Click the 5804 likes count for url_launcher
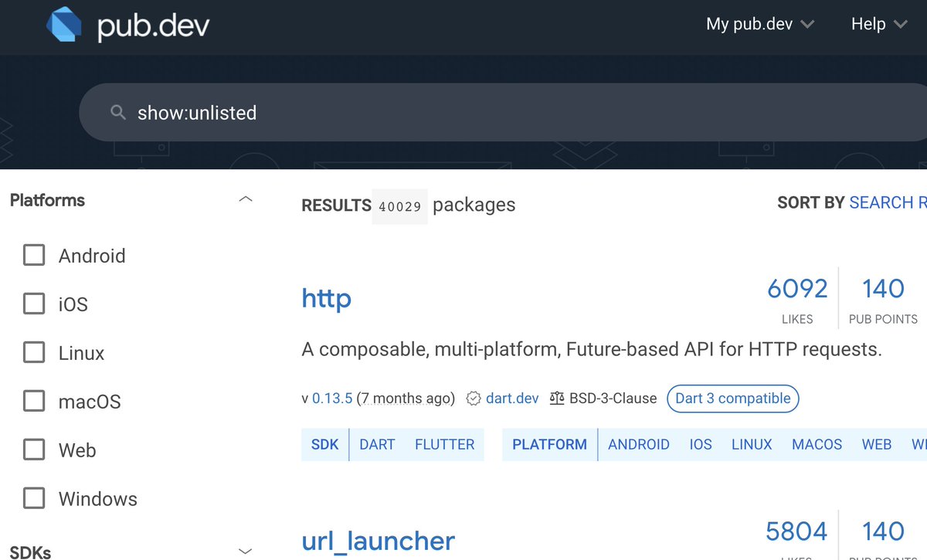 (x=796, y=531)
